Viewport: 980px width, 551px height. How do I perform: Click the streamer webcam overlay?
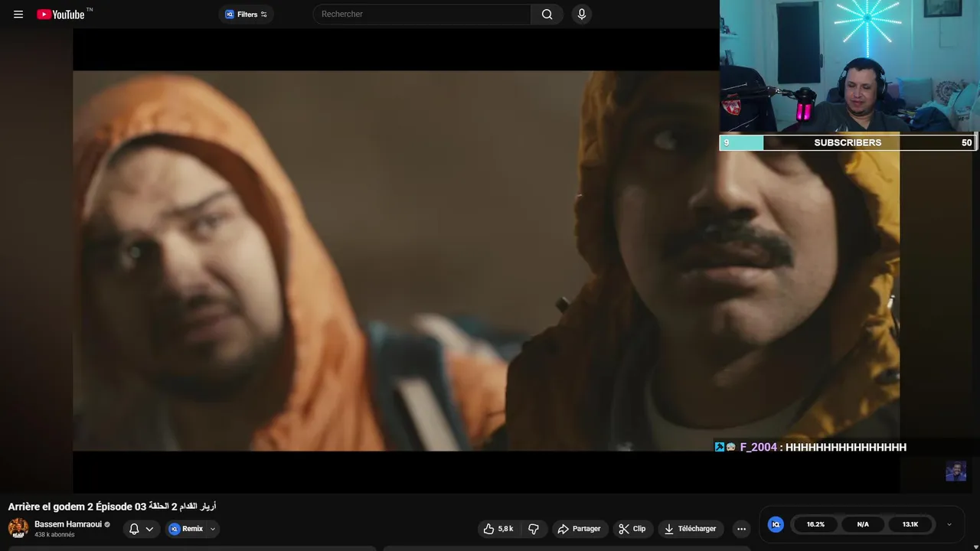(850, 67)
